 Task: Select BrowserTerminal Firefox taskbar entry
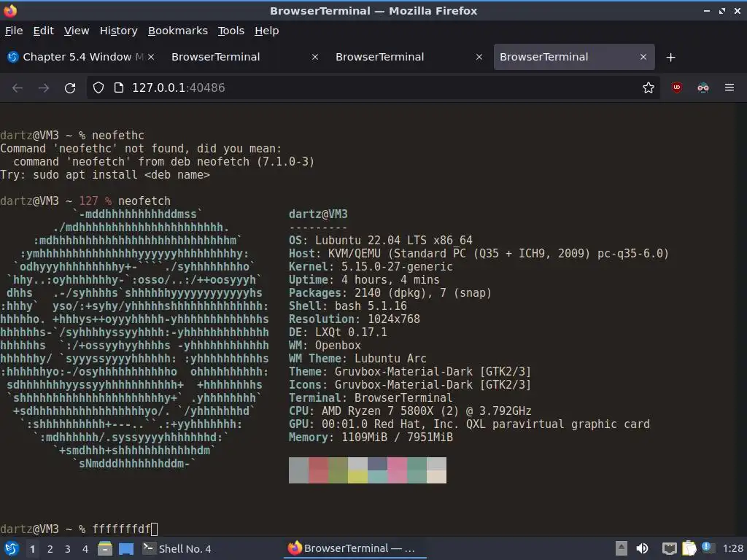click(x=354, y=548)
